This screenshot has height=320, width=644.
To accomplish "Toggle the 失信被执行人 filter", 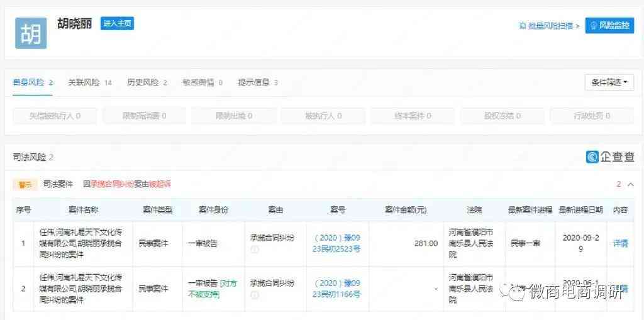I will 54,116.
